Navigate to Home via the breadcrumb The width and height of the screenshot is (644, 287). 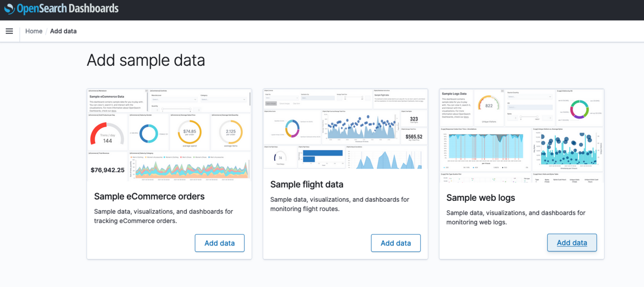34,31
